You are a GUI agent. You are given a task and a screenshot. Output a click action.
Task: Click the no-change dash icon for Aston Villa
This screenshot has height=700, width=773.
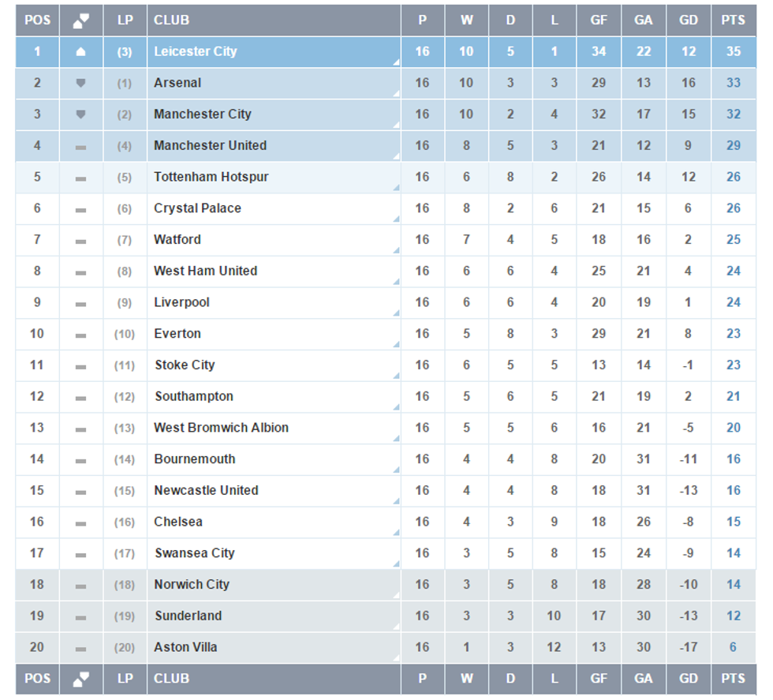pyautogui.click(x=80, y=648)
